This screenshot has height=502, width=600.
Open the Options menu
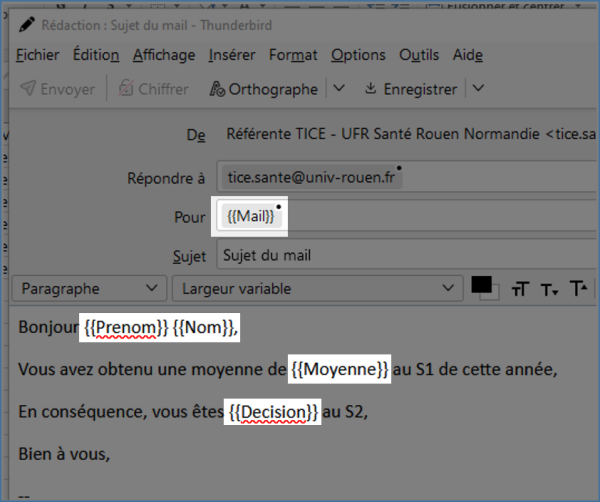[x=358, y=55]
